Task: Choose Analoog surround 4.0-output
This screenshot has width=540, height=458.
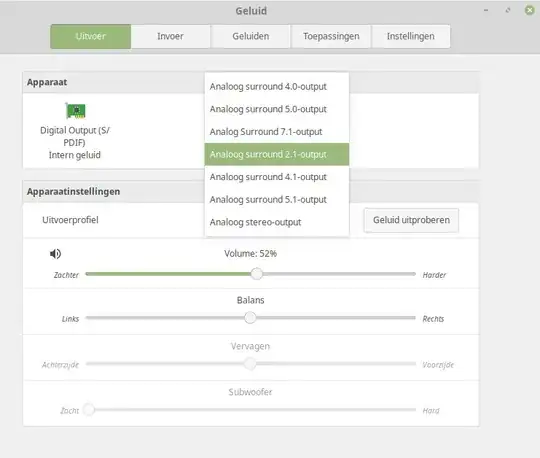Action: (277, 86)
